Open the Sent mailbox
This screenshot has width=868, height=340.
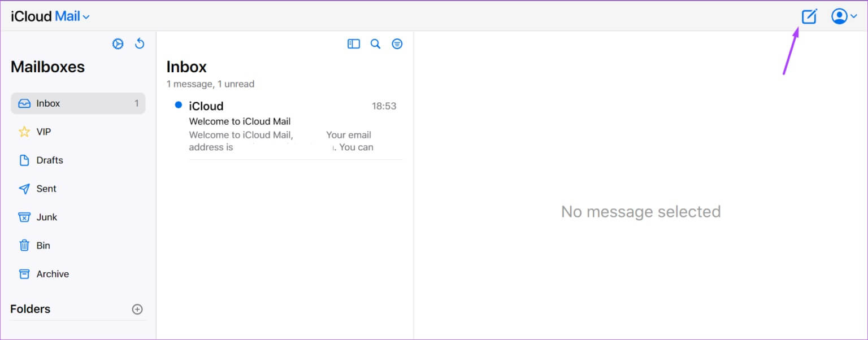coord(78,189)
